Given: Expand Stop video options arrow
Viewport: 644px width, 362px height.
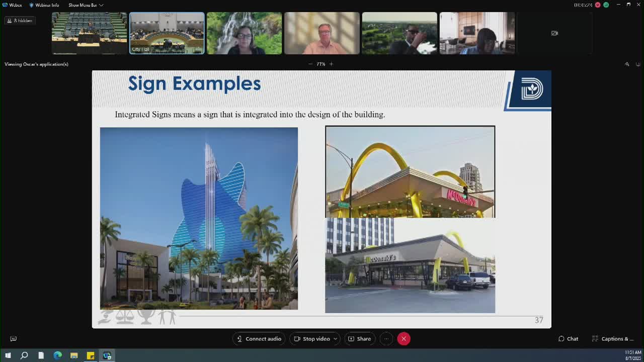Looking at the screenshot, I should click(335, 339).
